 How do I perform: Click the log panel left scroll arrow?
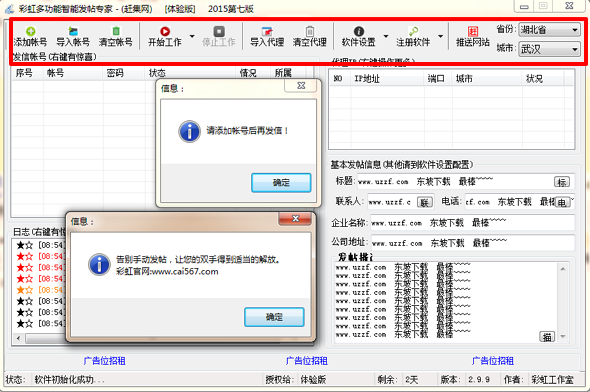coord(18,338)
